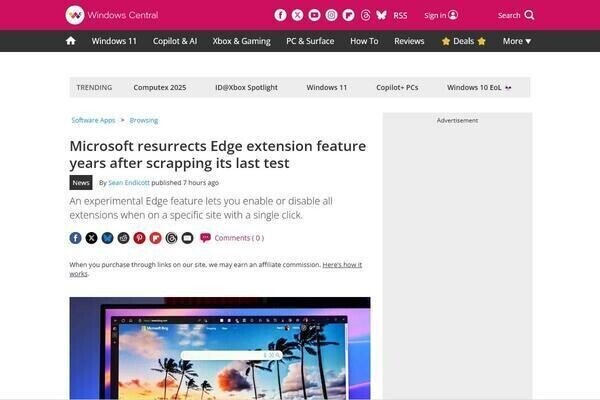Click the article headline about Edge extensions
600x400 pixels.
point(218,154)
